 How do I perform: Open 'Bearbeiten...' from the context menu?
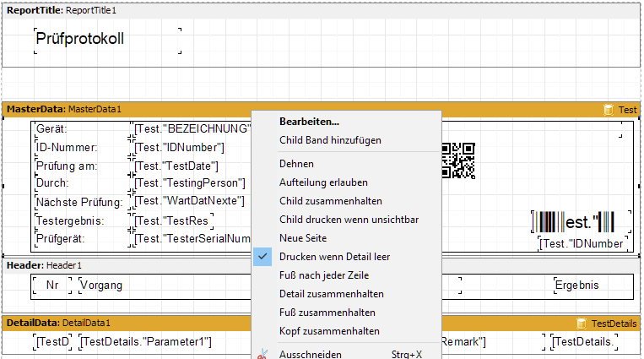coord(309,122)
